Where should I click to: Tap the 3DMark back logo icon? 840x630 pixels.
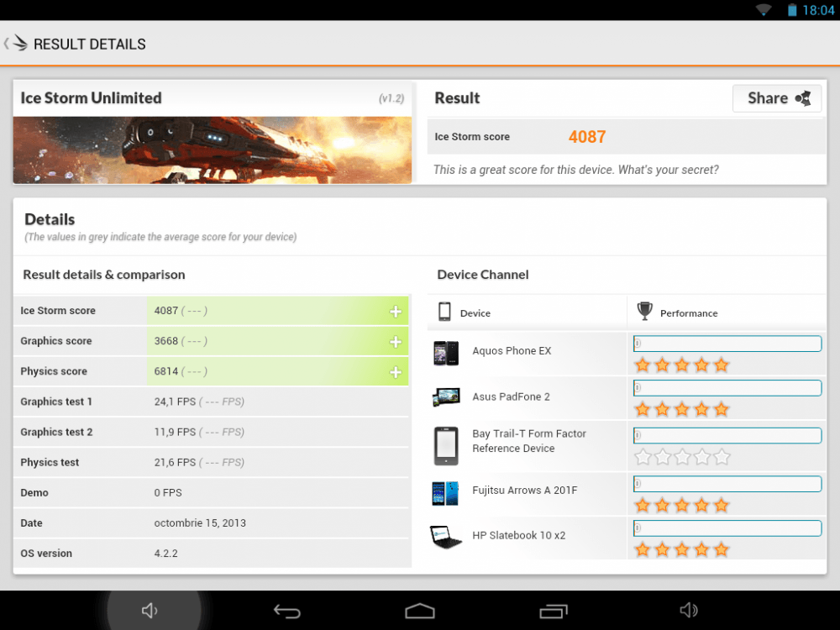(17, 44)
